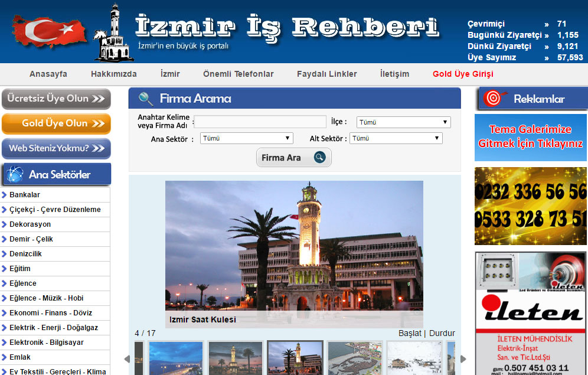Viewport: 588px width, 375px height.
Task: Open the İlçe dropdown
Action: 403,122
